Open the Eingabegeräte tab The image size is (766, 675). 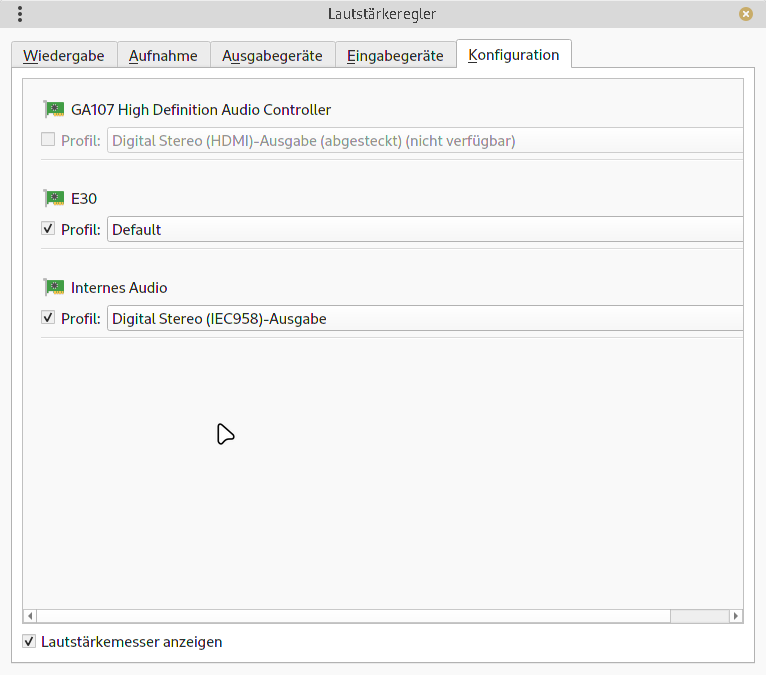coord(395,56)
